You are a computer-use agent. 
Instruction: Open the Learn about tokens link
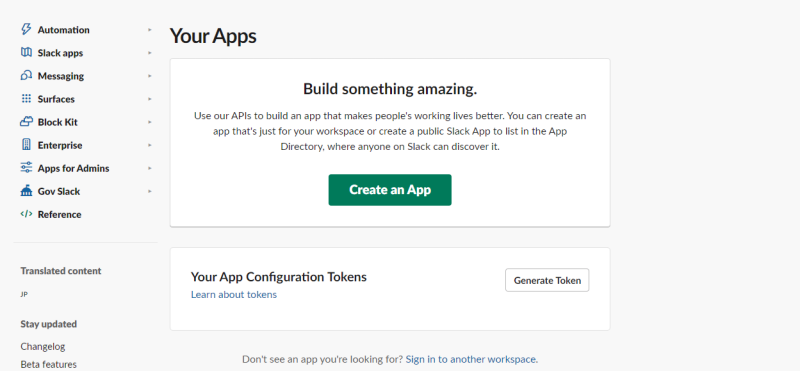point(234,294)
